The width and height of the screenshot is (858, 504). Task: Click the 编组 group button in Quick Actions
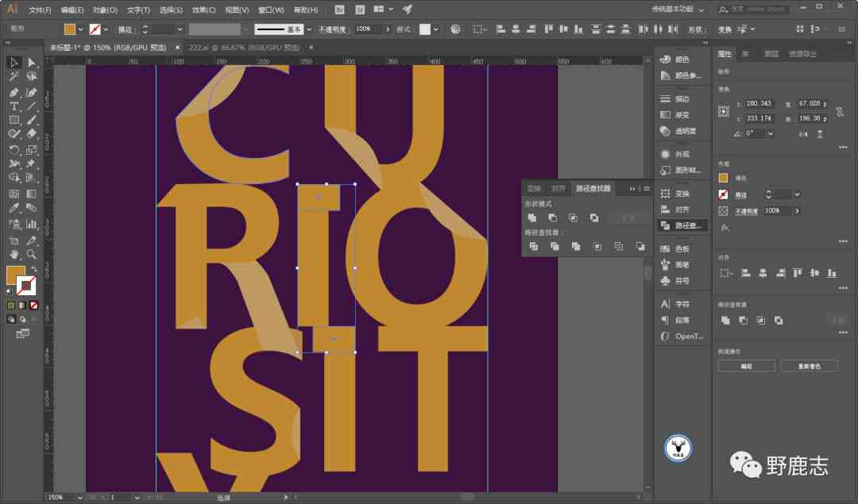pos(746,366)
